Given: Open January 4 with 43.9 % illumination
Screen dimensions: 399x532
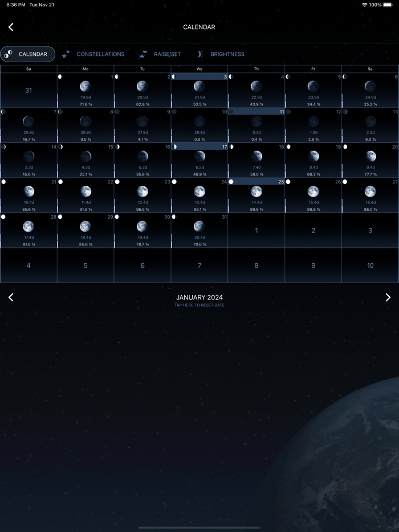Looking at the screenshot, I should (x=256, y=90).
